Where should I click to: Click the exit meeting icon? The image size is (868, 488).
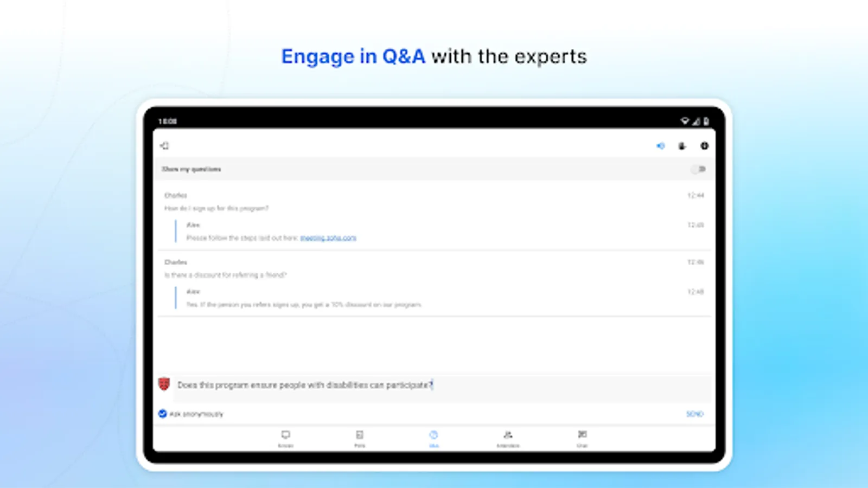164,146
